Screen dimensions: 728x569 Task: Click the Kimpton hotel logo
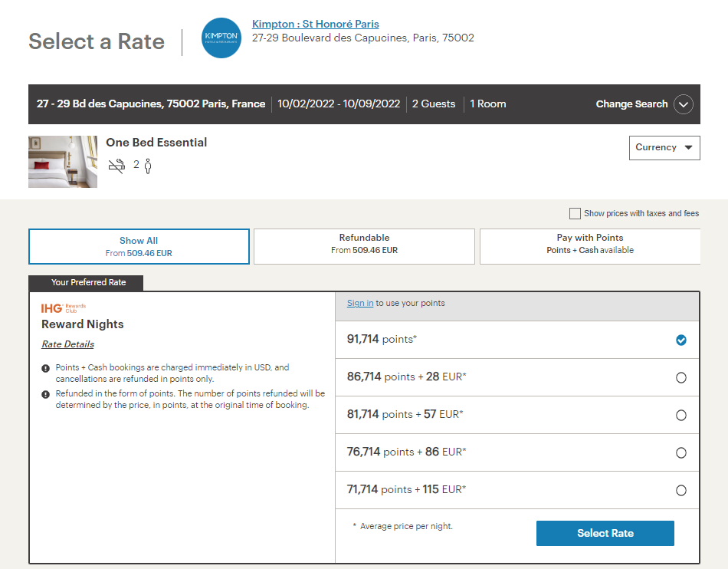[221, 38]
